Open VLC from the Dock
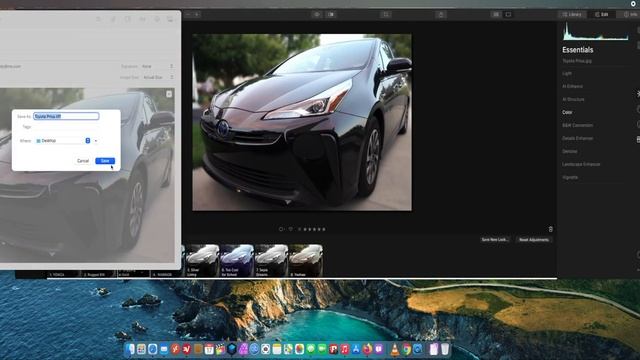Image resolution: width=640 pixels, height=360 pixels. pos(395,349)
